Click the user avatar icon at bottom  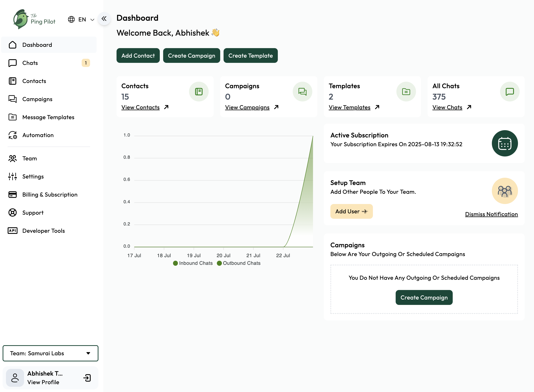[x=15, y=377]
